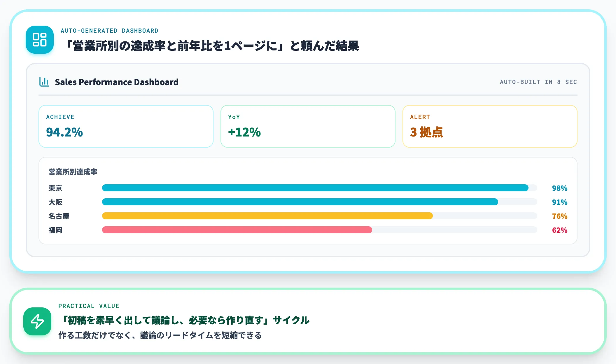The image size is (616, 364).
Task: Click the 94.2% figure
Action: pyautogui.click(x=64, y=132)
